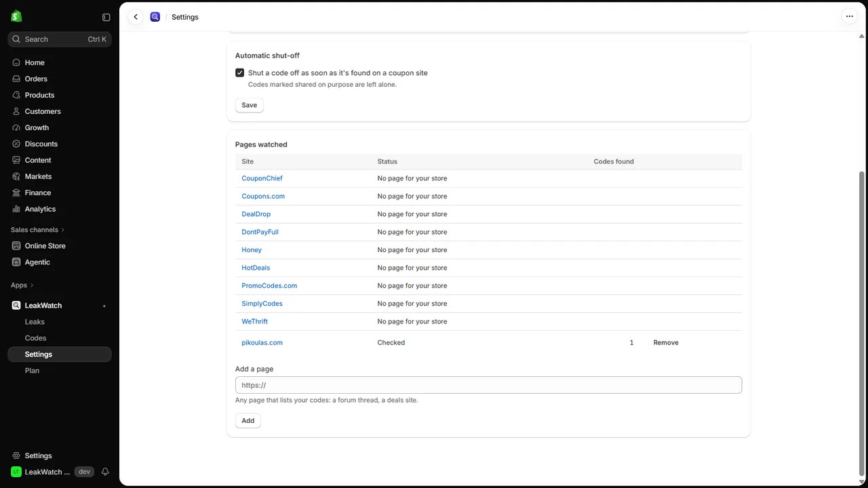Click the Finance icon in sidebar
This screenshot has height=488, width=868.
pos(16,192)
